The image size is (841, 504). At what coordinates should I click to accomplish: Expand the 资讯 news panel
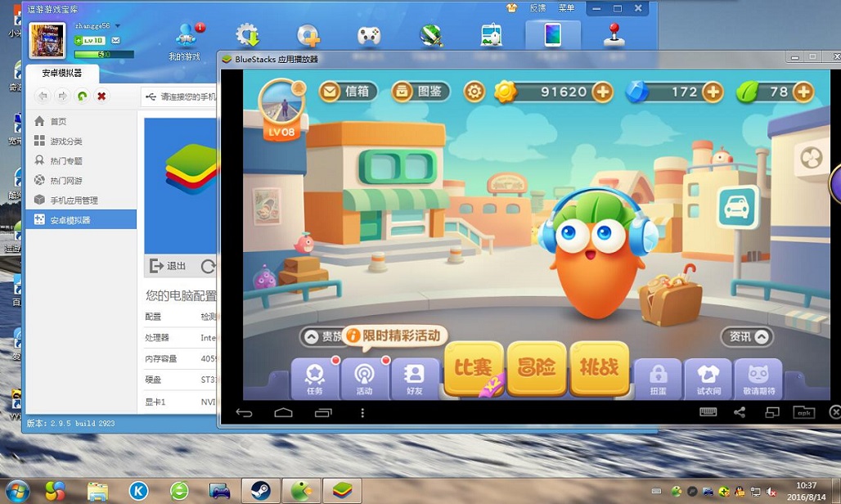coord(748,337)
